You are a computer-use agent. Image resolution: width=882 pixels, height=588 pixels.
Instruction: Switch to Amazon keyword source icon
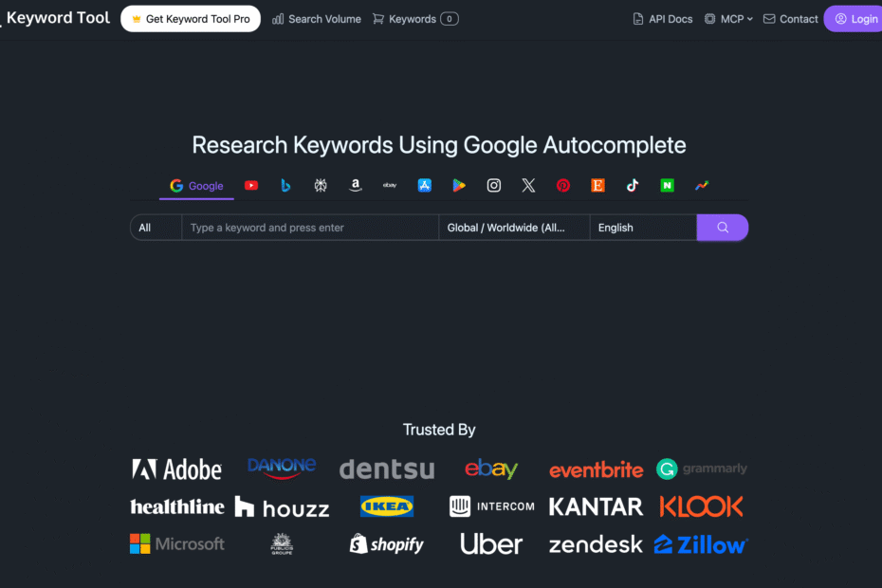(x=355, y=185)
